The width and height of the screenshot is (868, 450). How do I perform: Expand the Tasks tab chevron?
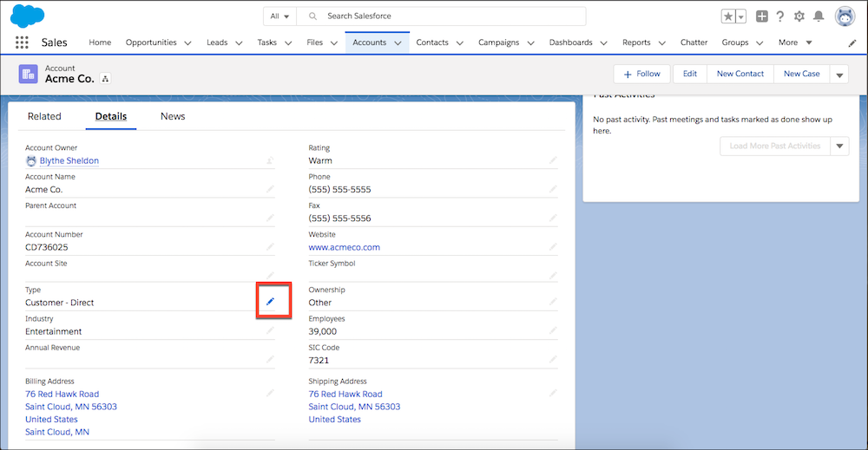288,43
